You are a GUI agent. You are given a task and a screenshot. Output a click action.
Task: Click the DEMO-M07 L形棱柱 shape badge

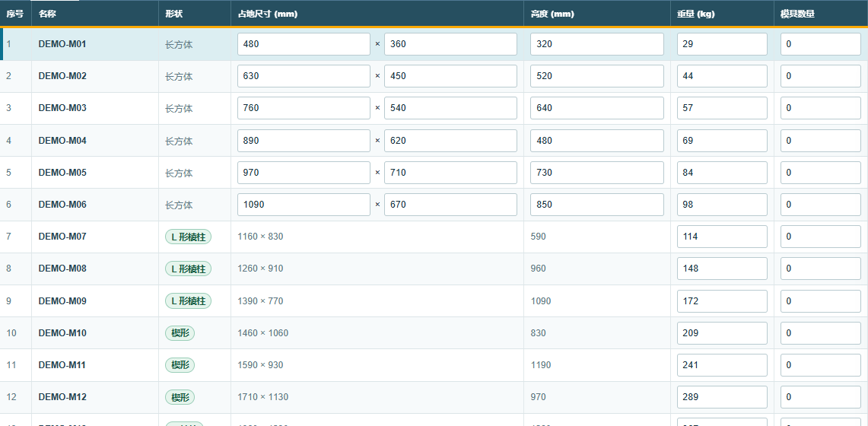click(188, 237)
